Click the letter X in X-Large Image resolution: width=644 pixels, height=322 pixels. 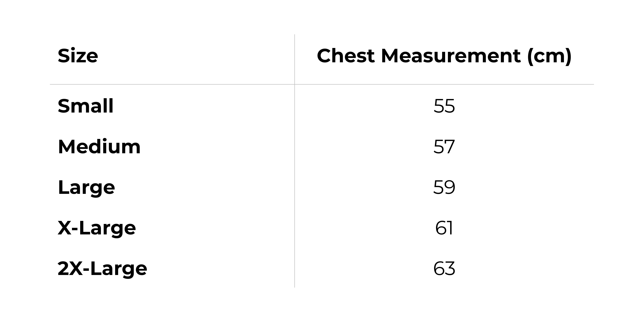click(65, 228)
